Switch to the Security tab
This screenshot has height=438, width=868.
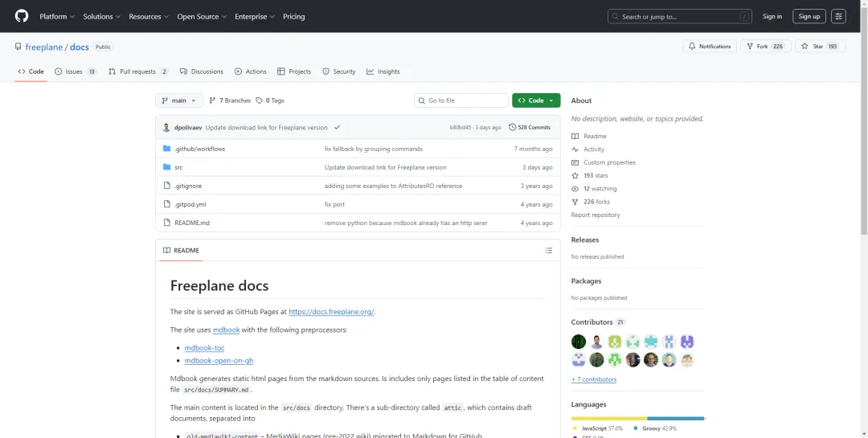point(339,72)
